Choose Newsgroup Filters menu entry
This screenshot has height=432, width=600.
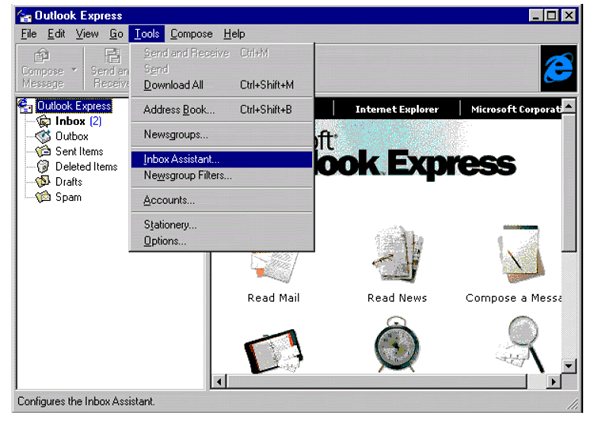click(222, 175)
